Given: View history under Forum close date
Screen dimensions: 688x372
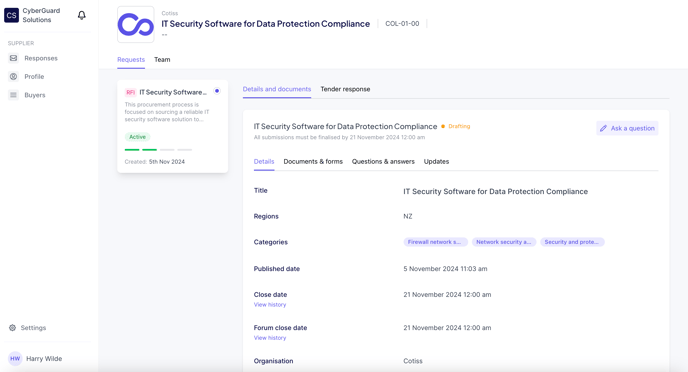Looking at the screenshot, I should [270, 338].
